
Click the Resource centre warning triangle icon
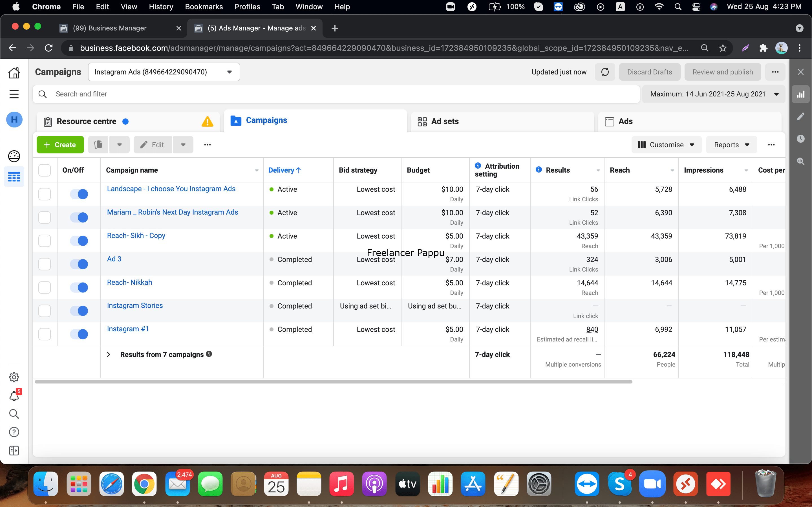pyautogui.click(x=208, y=121)
